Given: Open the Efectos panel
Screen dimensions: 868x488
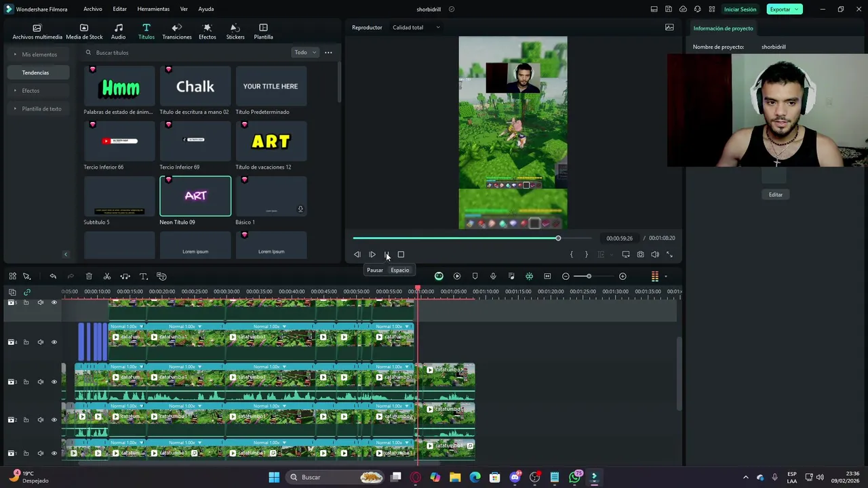Looking at the screenshot, I should [208, 32].
